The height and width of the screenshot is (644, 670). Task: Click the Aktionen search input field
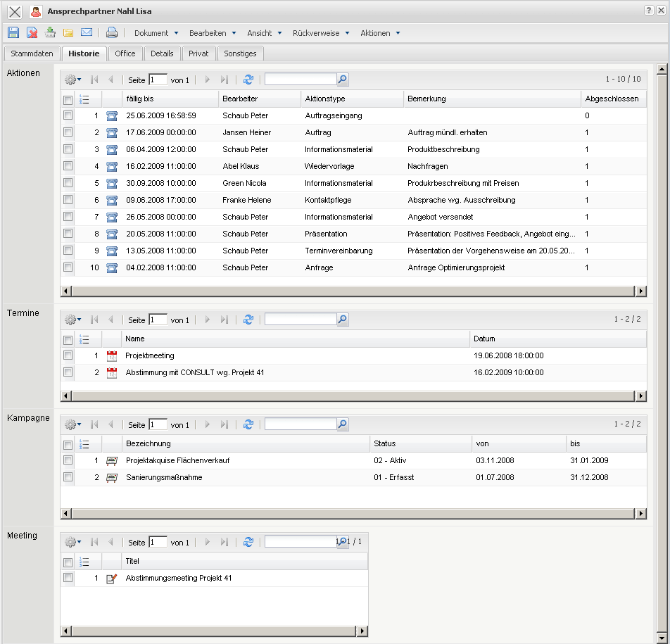tap(300, 80)
